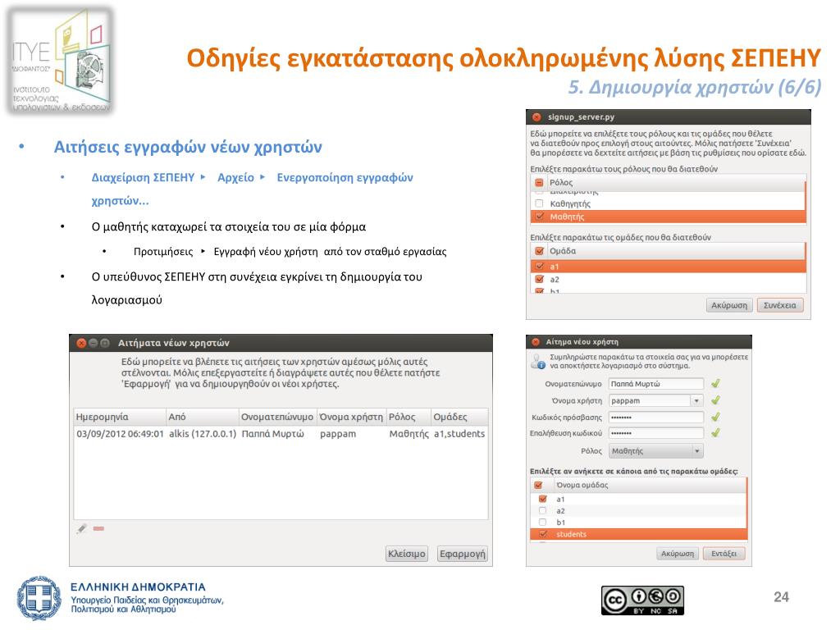Screen dimensions: 840x630
Task: Untick group a1 in signup_server.py
Action: (x=540, y=267)
